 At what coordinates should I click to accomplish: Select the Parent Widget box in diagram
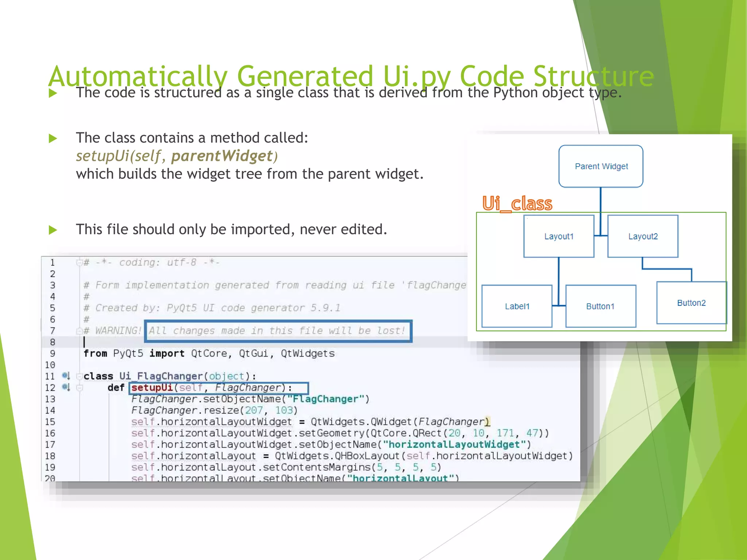click(x=601, y=166)
